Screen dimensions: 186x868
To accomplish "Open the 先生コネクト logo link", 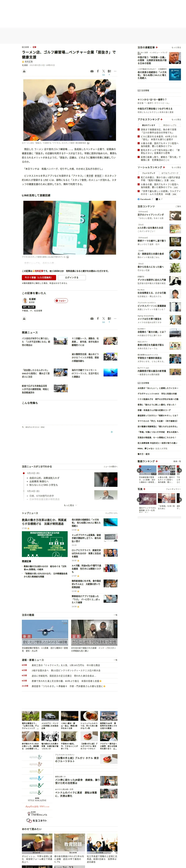I will pyautogui.click(x=37, y=821).
